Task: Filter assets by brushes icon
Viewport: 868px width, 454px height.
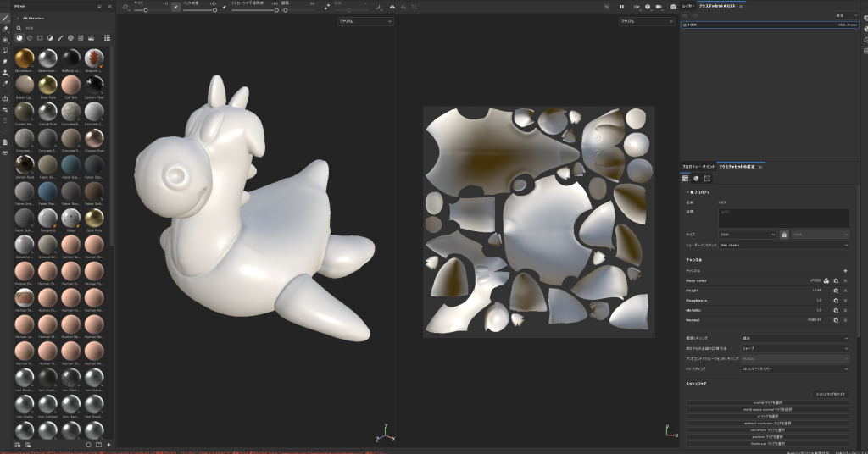Action: point(60,38)
